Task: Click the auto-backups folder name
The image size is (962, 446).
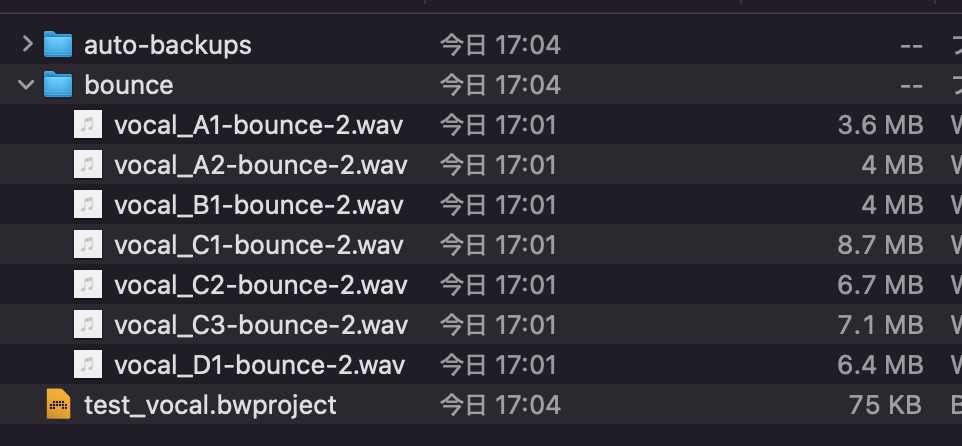Action: point(167,45)
